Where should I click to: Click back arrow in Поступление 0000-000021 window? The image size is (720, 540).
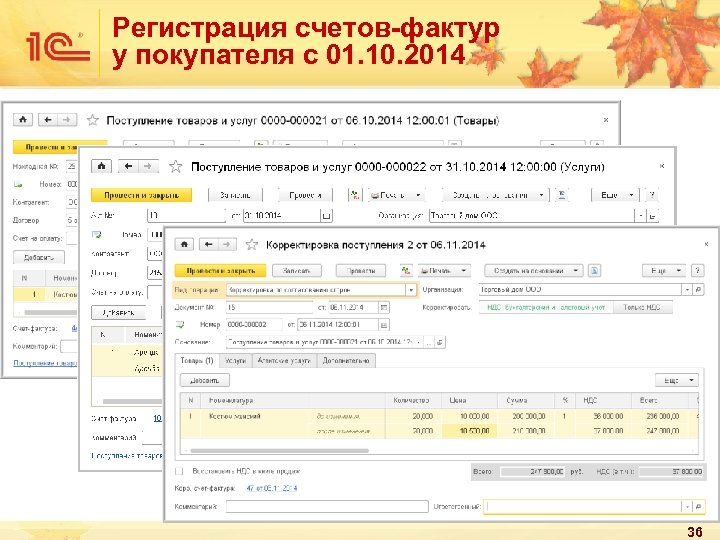click(48, 120)
